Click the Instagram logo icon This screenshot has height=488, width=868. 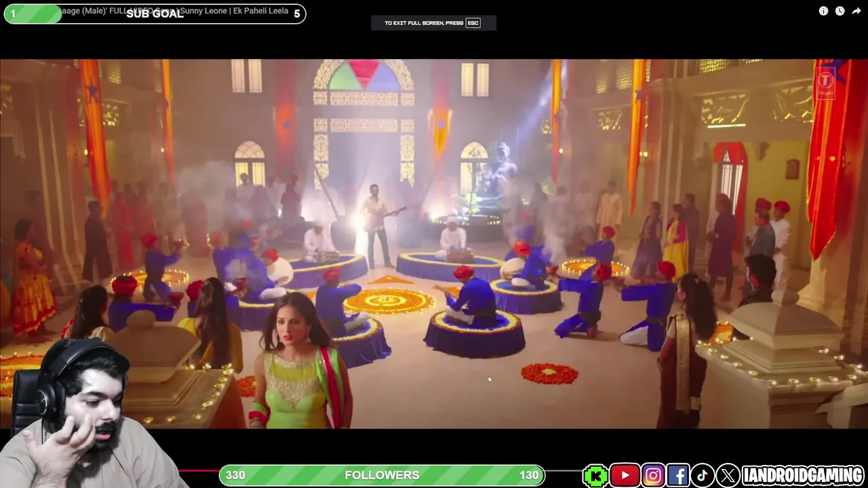[653, 475]
